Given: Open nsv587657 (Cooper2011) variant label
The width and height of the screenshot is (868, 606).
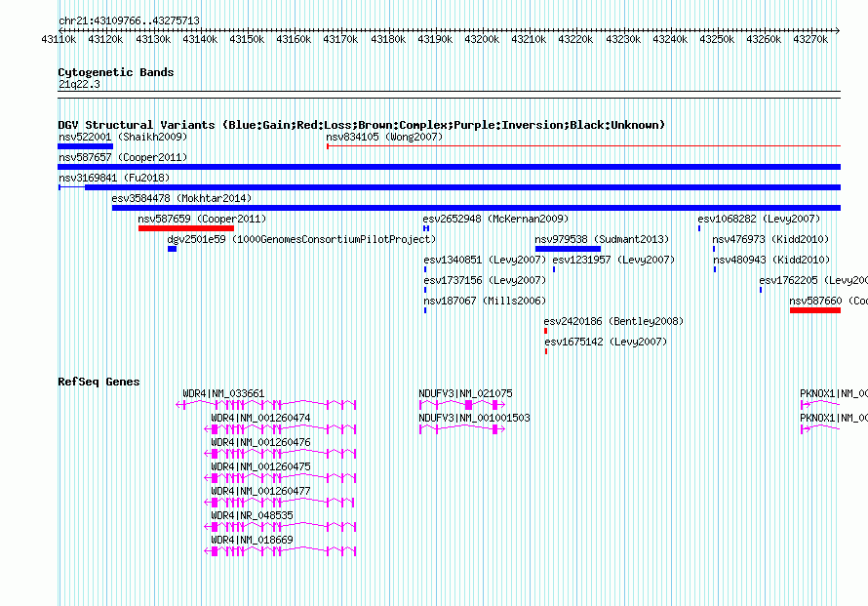Looking at the screenshot, I should click(123, 157).
